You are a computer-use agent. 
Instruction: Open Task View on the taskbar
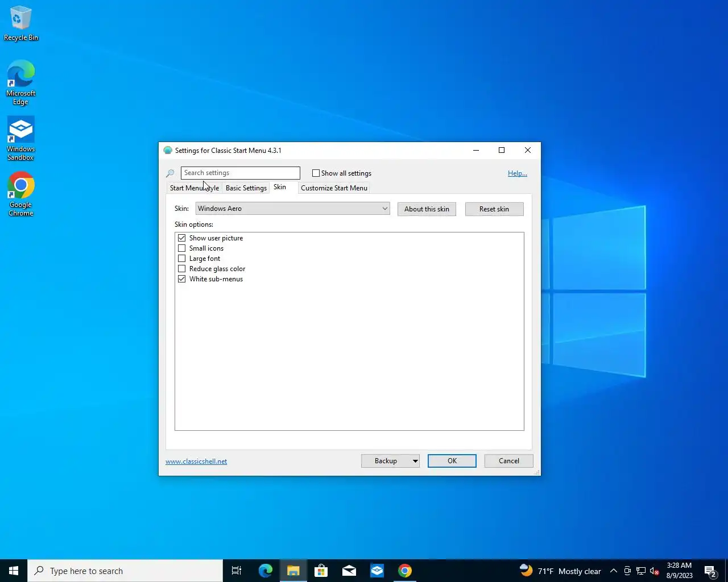coord(237,571)
